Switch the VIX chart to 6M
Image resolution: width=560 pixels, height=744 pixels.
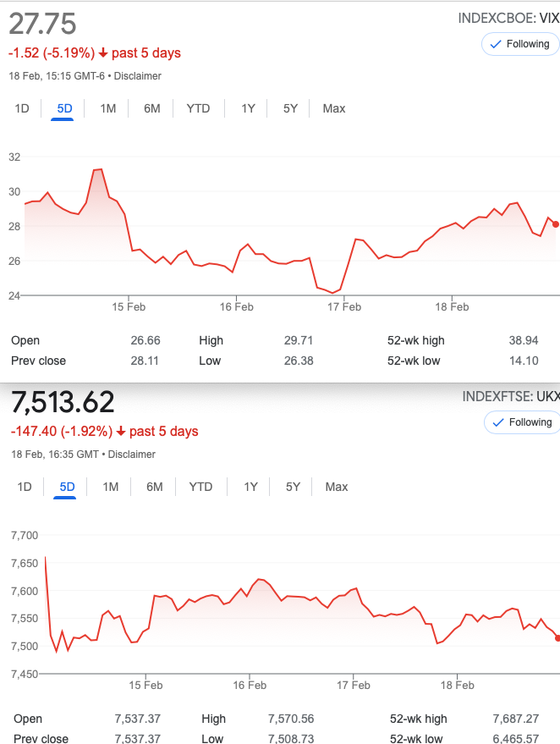click(x=151, y=108)
